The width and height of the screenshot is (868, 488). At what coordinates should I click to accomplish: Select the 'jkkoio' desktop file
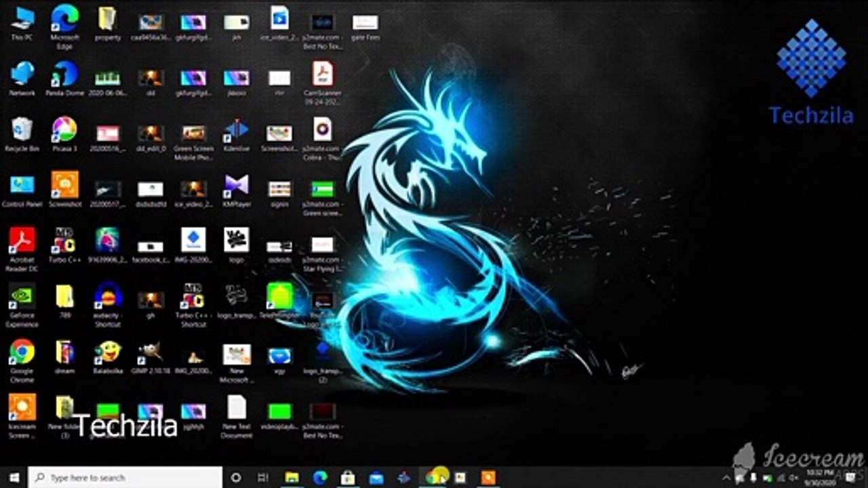pyautogui.click(x=237, y=81)
